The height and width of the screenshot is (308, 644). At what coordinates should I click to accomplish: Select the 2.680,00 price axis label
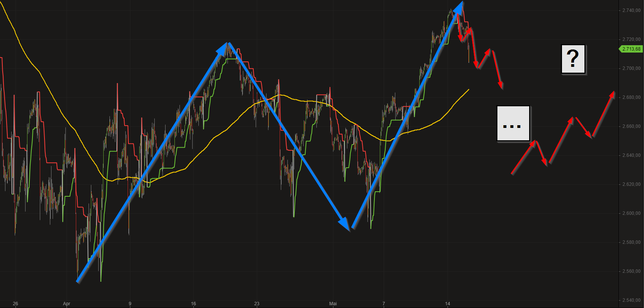(x=631, y=97)
